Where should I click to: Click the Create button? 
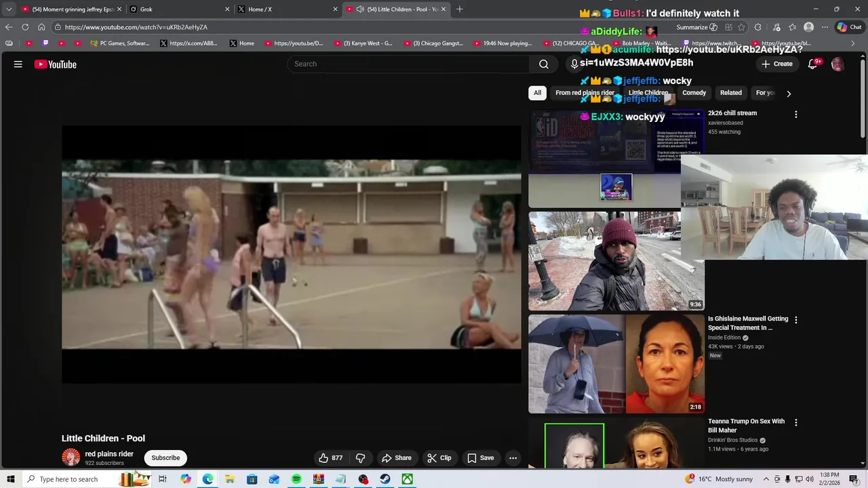pos(776,64)
